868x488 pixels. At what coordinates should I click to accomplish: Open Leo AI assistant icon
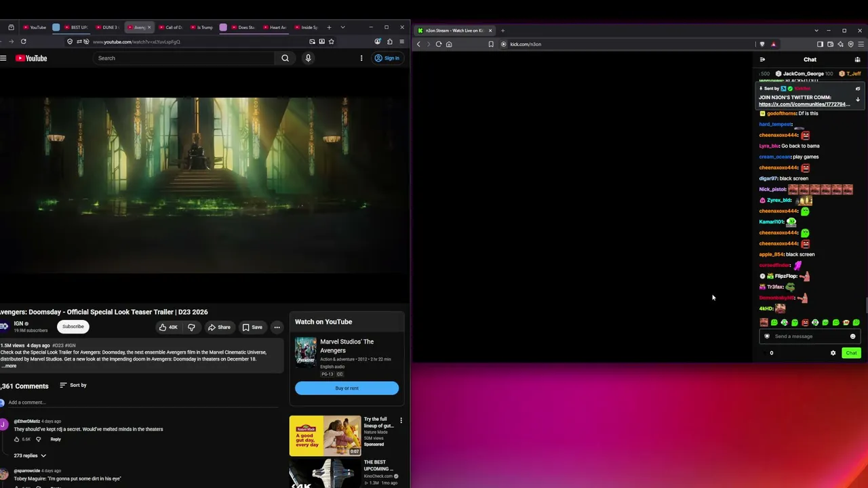(x=840, y=44)
